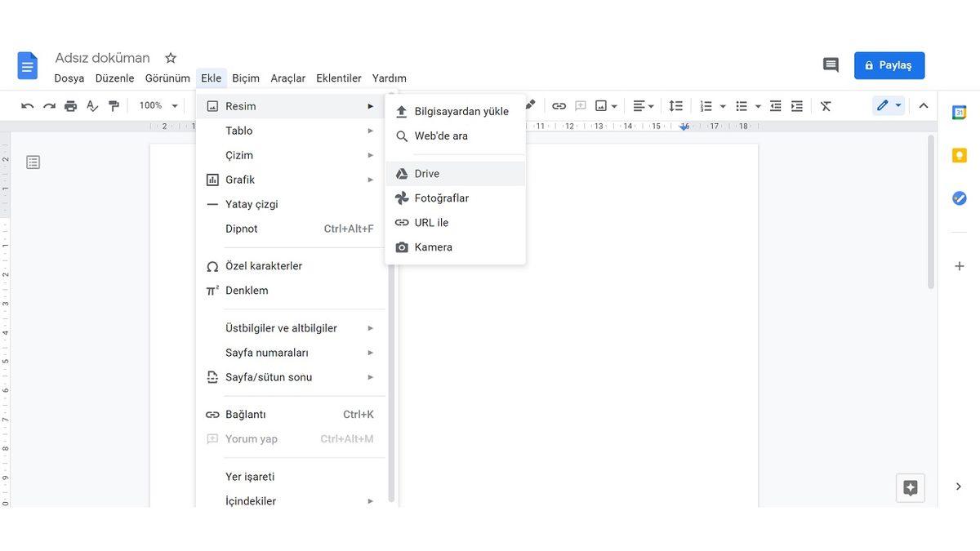Open the comment history icon
This screenshot has height=551, width=980.
click(x=831, y=65)
